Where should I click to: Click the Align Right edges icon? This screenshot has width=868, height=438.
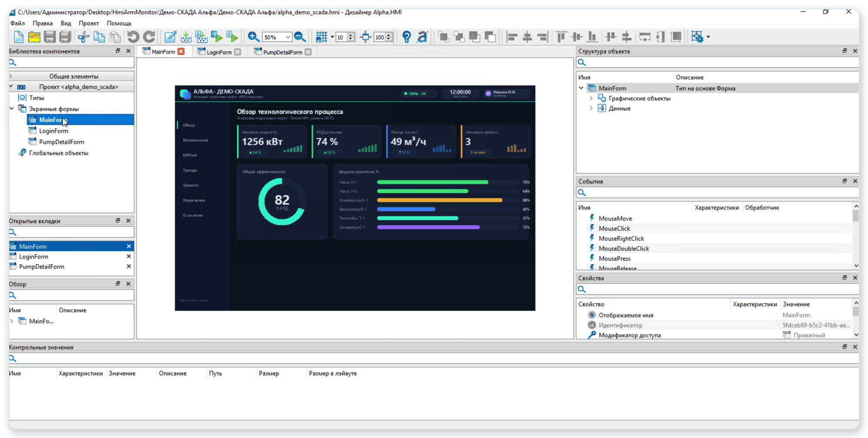coord(542,37)
